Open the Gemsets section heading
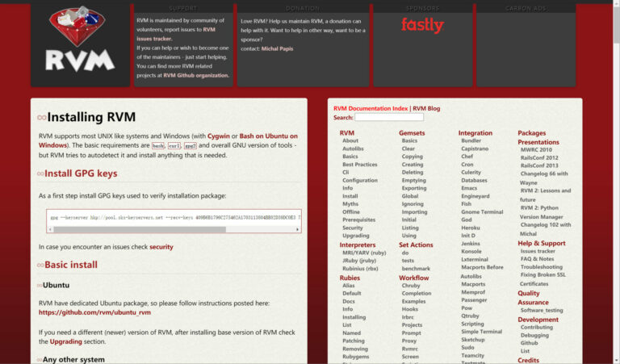This screenshot has height=364, width=620. point(412,133)
